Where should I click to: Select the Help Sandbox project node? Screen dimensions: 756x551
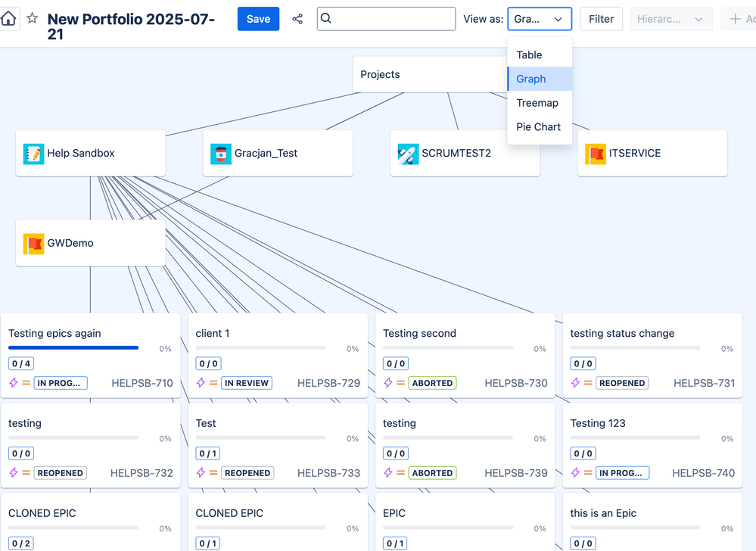click(x=91, y=154)
